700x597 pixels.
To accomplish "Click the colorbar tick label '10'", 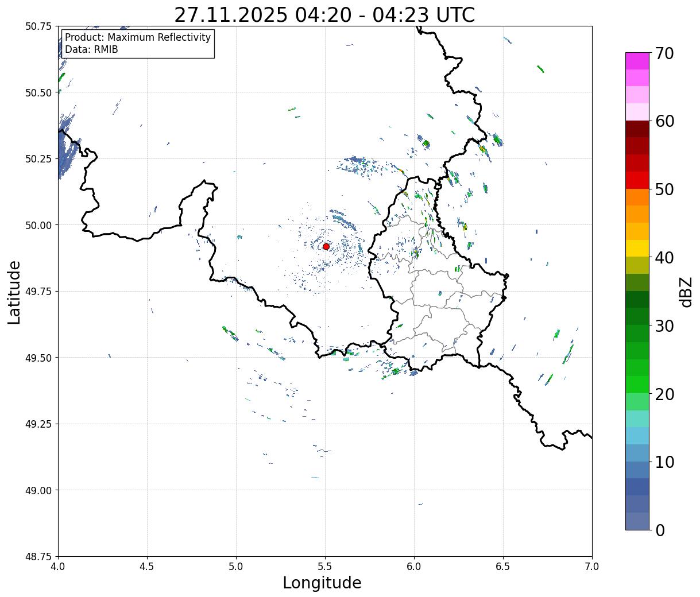I will (x=664, y=462).
